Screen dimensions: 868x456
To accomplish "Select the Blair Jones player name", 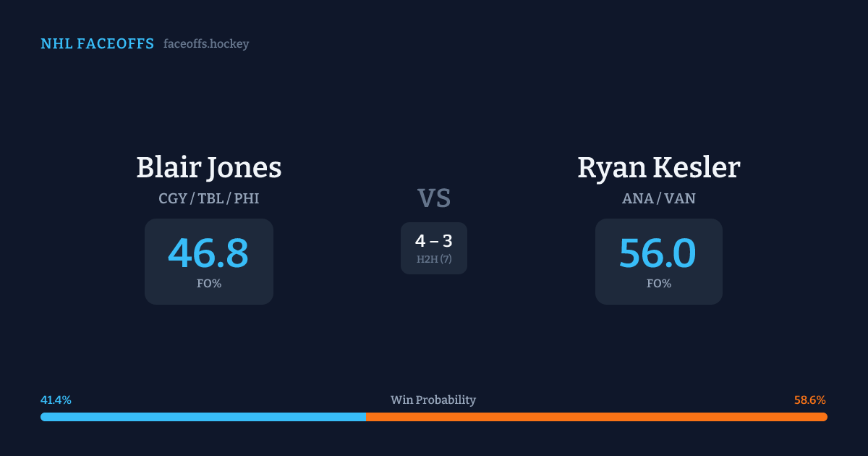I will click(208, 168).
